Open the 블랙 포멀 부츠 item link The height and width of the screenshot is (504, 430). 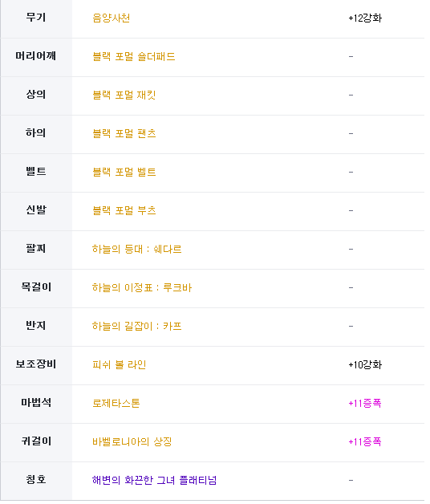pos(124,210)
